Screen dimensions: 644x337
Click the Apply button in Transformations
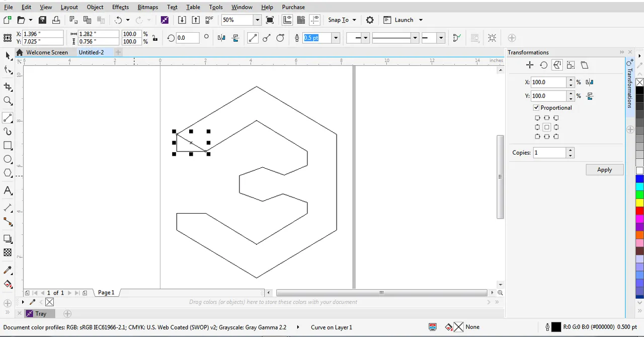pos(605,170)
